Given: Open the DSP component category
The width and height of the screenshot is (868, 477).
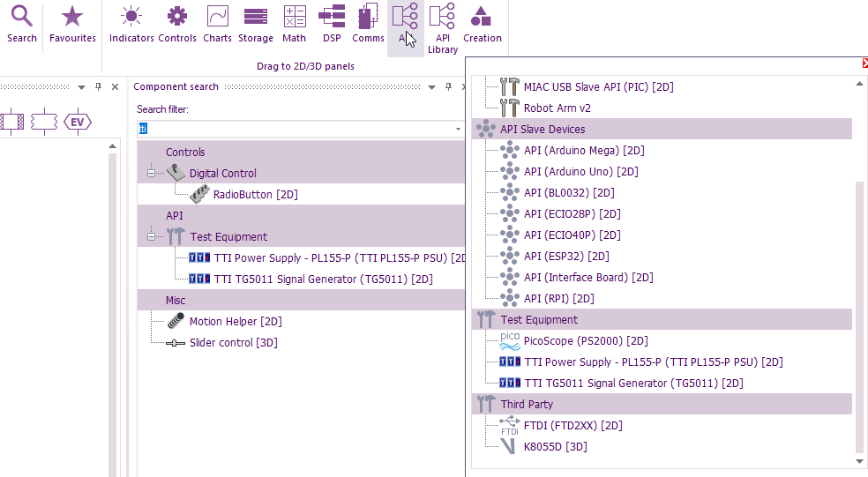Looking at the screenshot, I should [332, 24].
